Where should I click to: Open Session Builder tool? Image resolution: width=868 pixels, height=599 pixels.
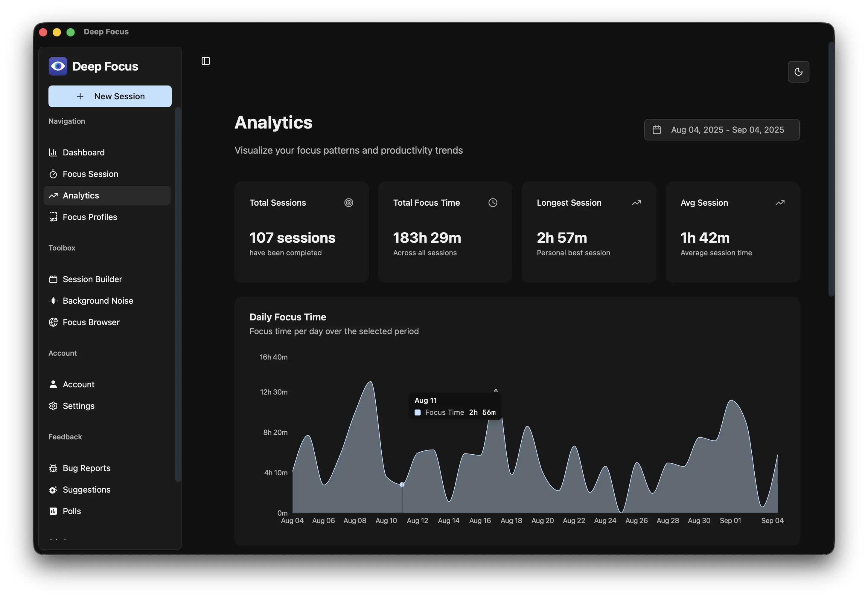pyautogui.click(x=107, y=279)
